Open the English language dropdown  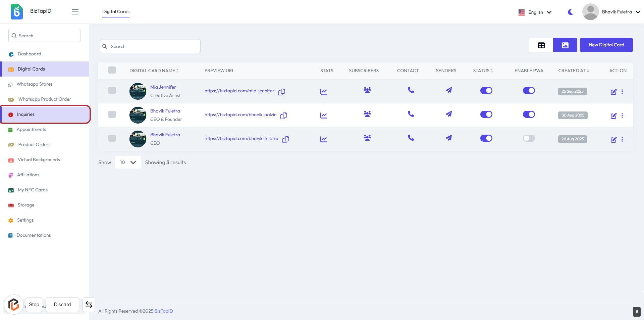click(535, 12)
